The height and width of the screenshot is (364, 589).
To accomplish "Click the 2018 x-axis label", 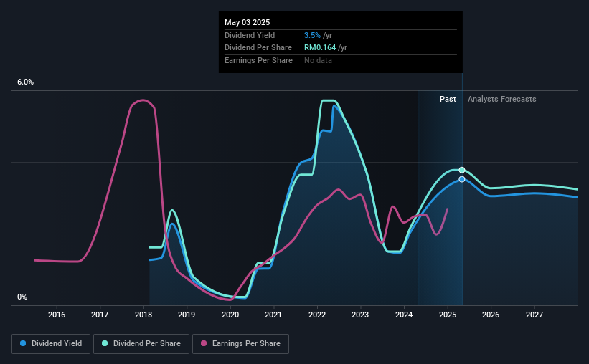I will [143, 315].
